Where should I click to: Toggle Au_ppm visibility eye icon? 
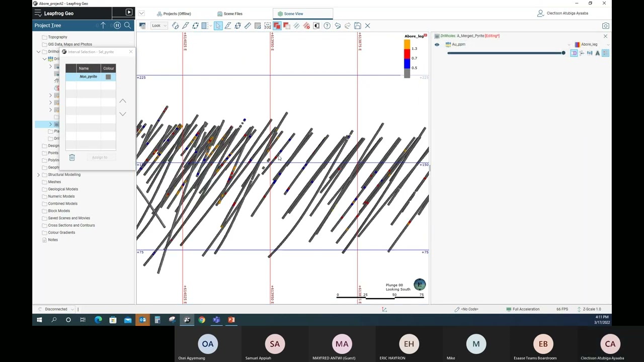tap(437, 44)
